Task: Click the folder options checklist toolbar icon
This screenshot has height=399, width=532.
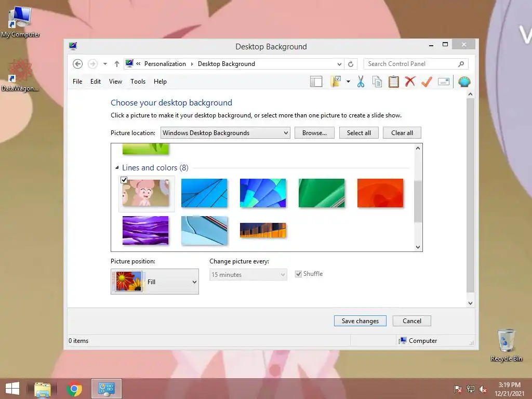Action: pos(336,82)
